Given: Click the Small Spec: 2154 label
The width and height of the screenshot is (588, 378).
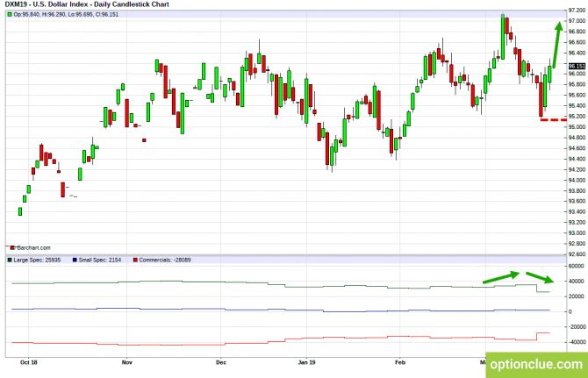Looking at the screenshot, I should [100, 260].
